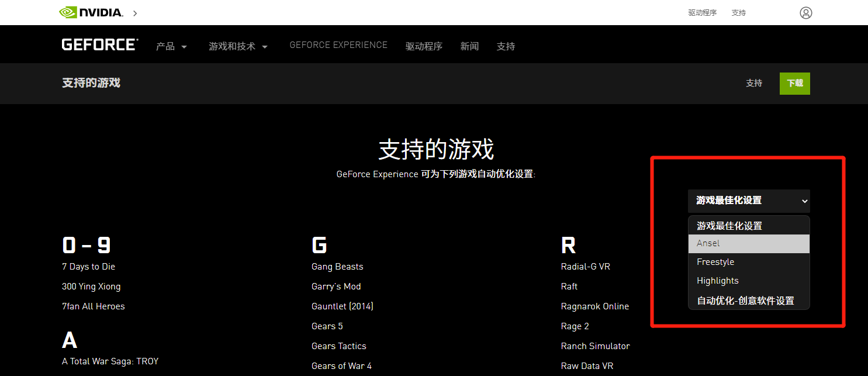Click the R section heading
Image resolution: width=868 pixels, height=376 pixels.
568,245
